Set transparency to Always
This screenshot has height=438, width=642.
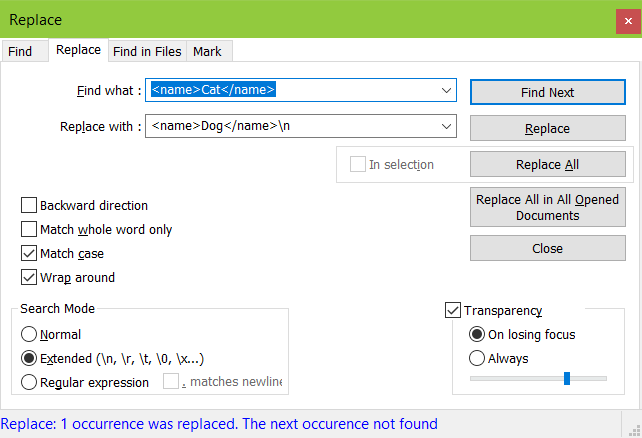477,358
